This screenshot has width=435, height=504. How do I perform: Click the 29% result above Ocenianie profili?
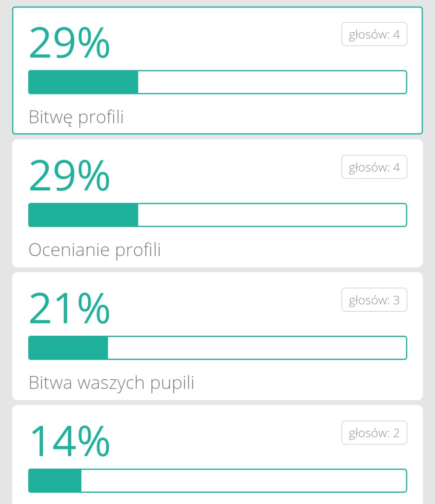coord(69,176)
